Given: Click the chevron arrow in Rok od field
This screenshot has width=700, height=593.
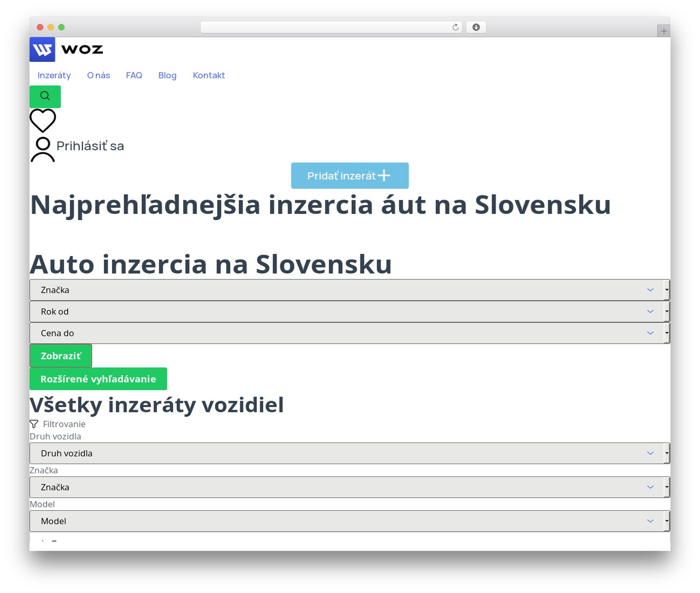Looking at the screenshot, I should pos(650,311).
